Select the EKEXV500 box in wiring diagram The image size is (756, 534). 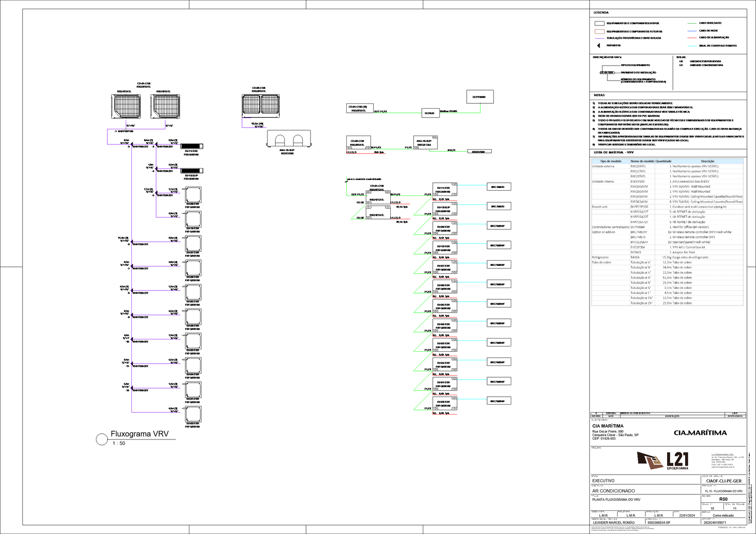pyautogui.click(x=479, y=152)
